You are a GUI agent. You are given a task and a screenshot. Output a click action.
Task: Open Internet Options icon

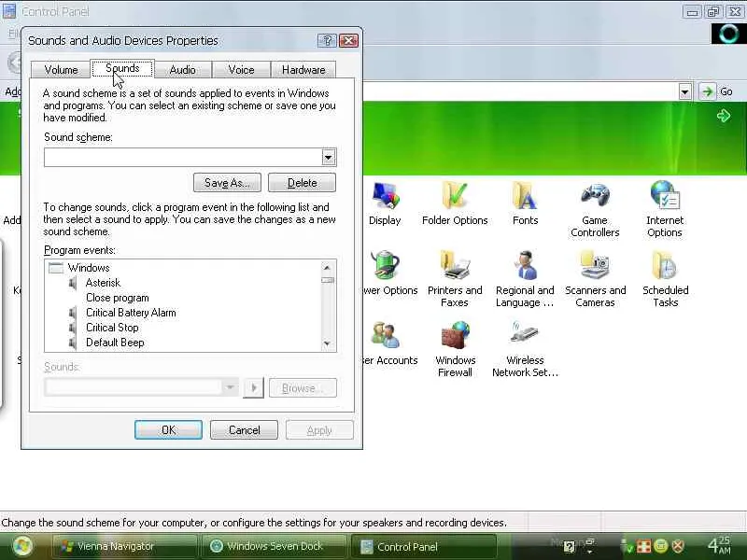coord(665,195)
